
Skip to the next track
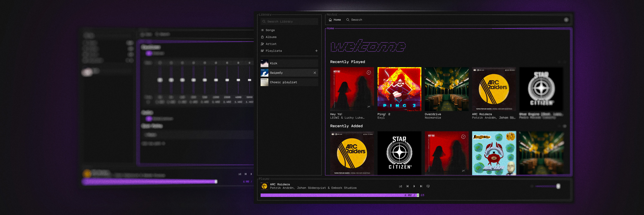[421, 186]
